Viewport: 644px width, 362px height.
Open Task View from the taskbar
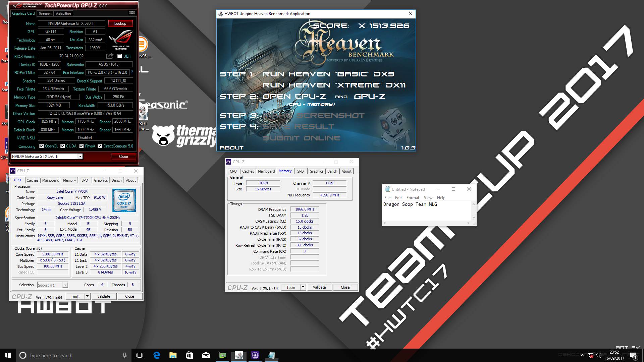(140, 355)
